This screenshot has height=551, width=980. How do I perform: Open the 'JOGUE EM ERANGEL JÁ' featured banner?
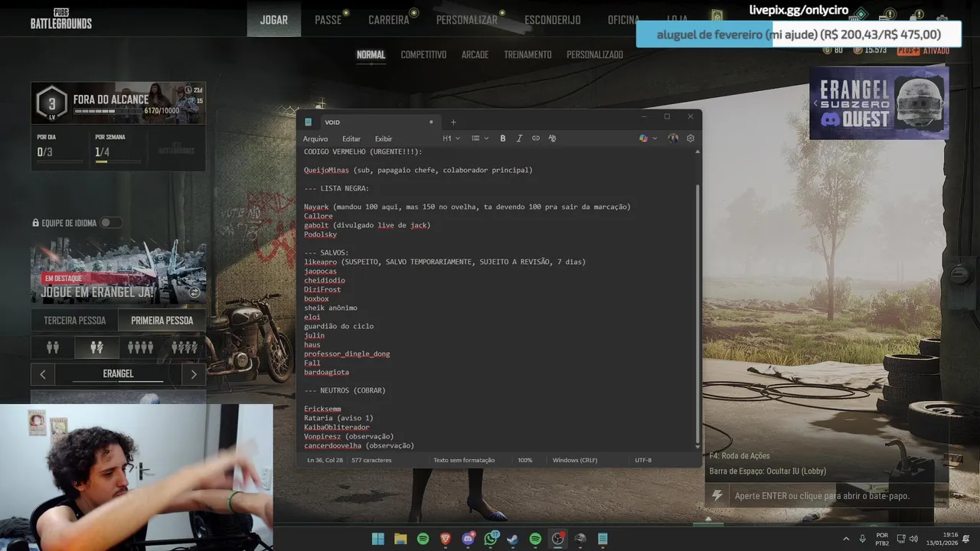(119, 271)
